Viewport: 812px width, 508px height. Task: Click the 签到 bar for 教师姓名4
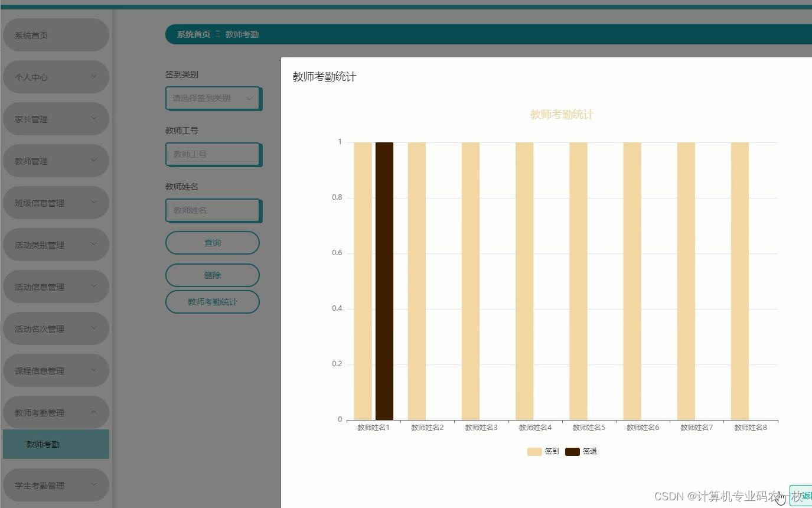click(x=524, y=281)
